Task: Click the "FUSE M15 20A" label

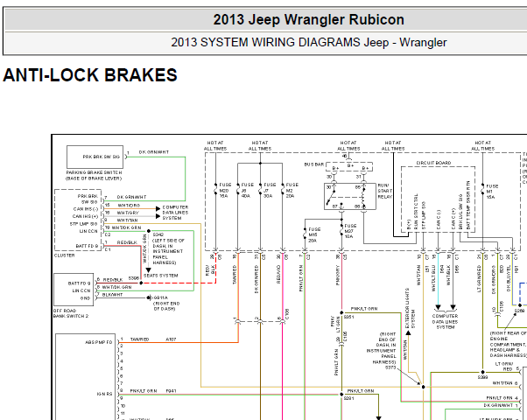Action: (x=314, y=234)
